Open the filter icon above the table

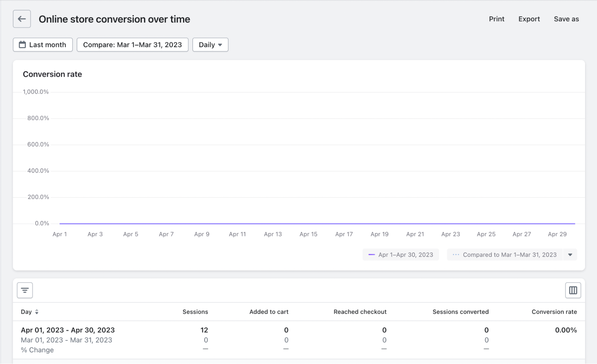pos(25,290)
